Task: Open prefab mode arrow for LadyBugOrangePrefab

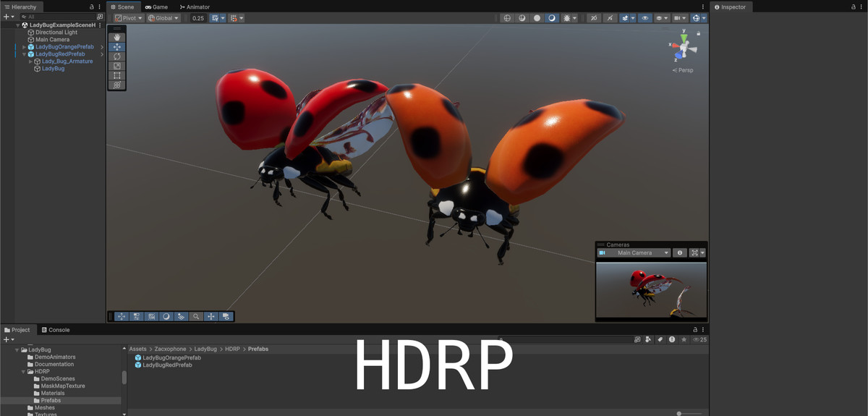Action: coord(102,47)
